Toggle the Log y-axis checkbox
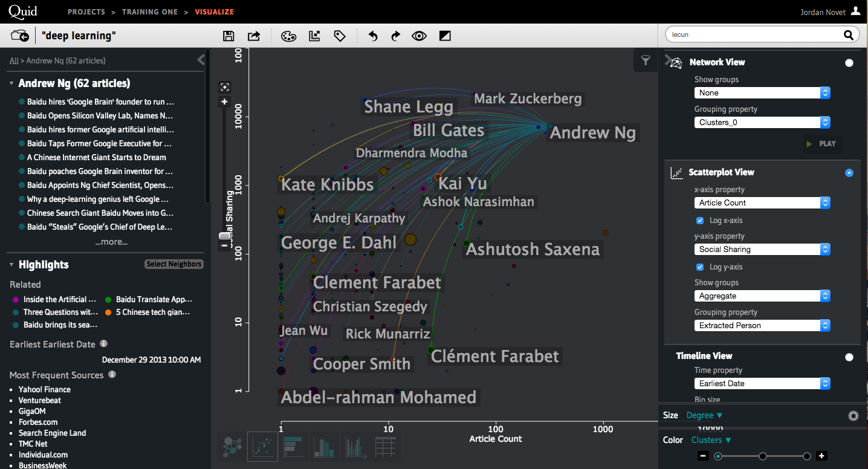Screen dimensions: 868x469 coord(700,267)
